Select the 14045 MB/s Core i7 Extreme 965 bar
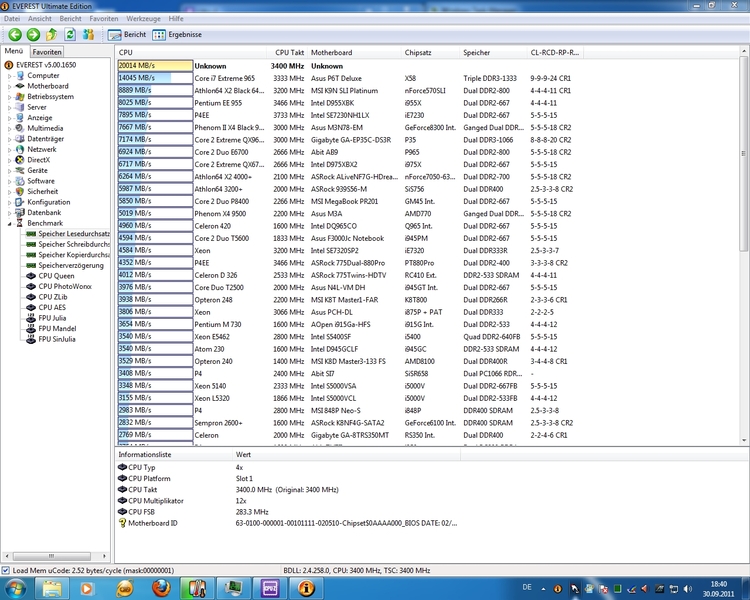750x600 pixels. coord(155,78)
